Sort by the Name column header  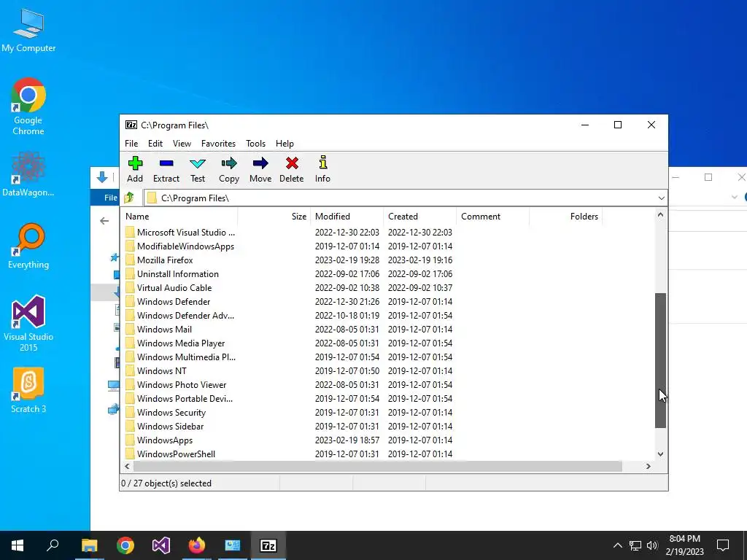(x=179, y=216)
